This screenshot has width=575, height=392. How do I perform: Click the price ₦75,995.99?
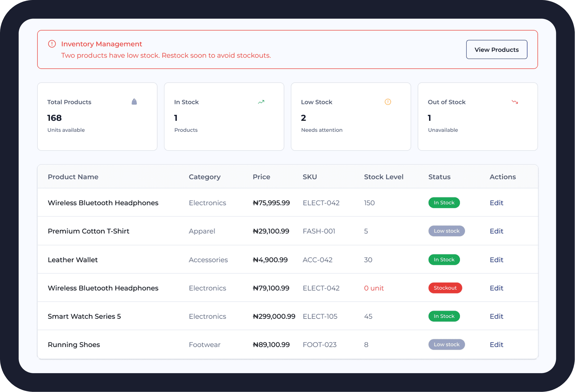(271, 203)
